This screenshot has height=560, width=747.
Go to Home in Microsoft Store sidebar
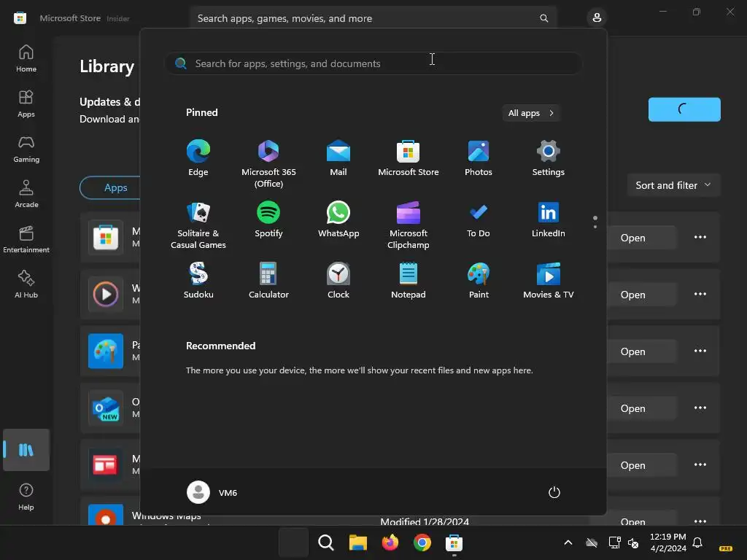26,58
